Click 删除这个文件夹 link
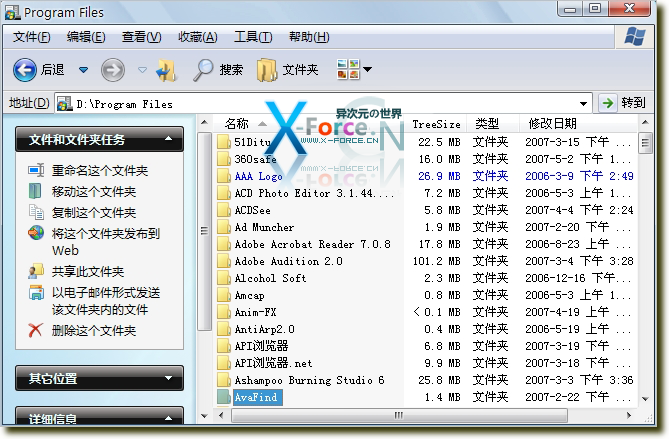The width and height of the screenshot is (669, 439). [x=93, y=331]
